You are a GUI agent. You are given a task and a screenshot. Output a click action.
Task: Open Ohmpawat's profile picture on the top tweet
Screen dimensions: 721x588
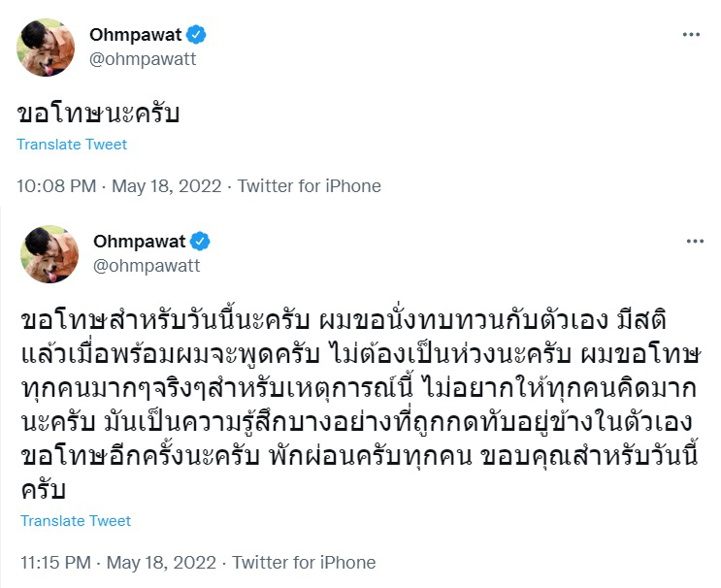pos(47,47)
